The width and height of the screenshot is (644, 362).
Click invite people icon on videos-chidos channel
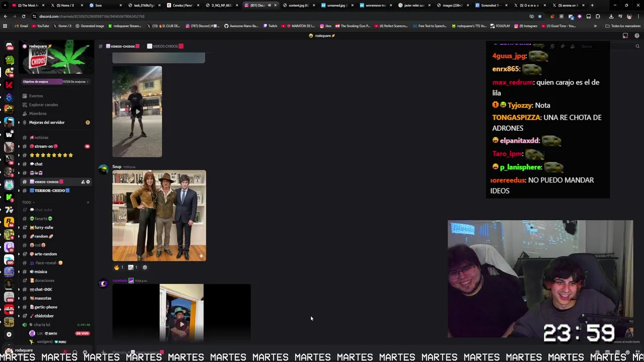click(x=83, y=182)
